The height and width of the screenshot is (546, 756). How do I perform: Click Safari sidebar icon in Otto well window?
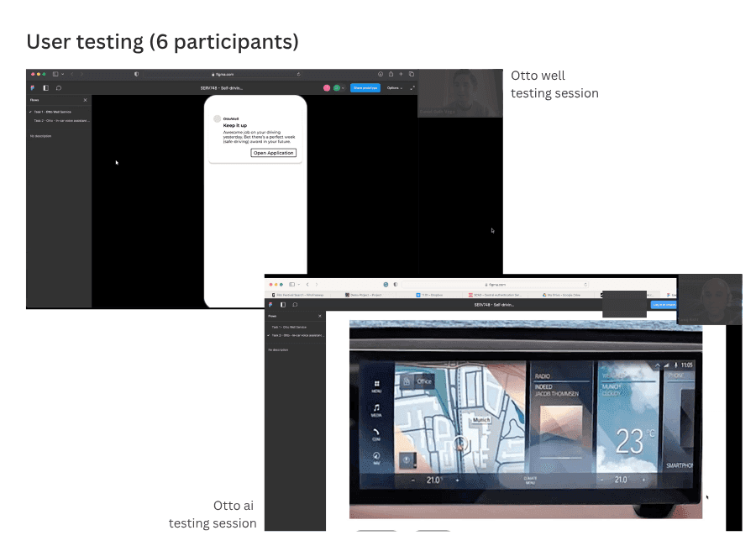(55, 74)
